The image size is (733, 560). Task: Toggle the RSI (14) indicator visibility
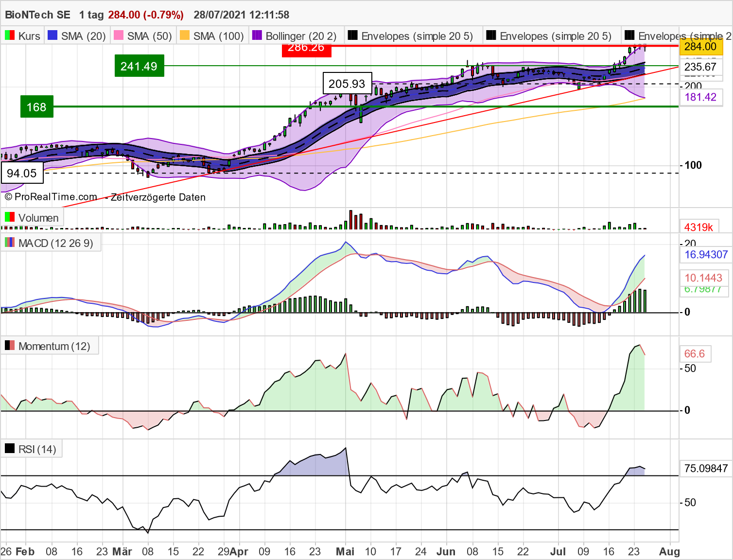click(x=10, y=448)
